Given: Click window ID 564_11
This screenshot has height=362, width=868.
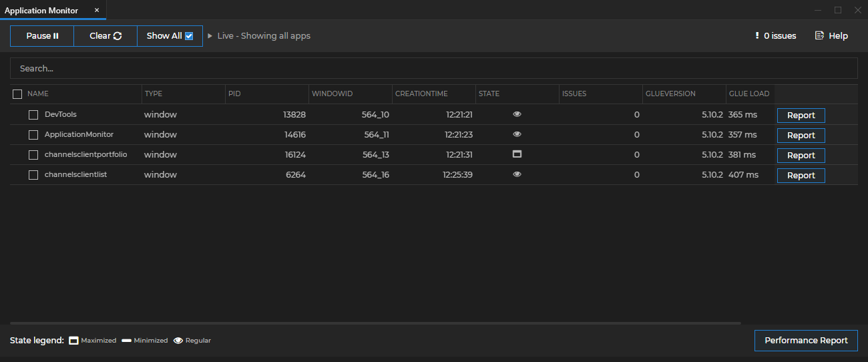Looking at the screenshot, I should coord(377,135).
